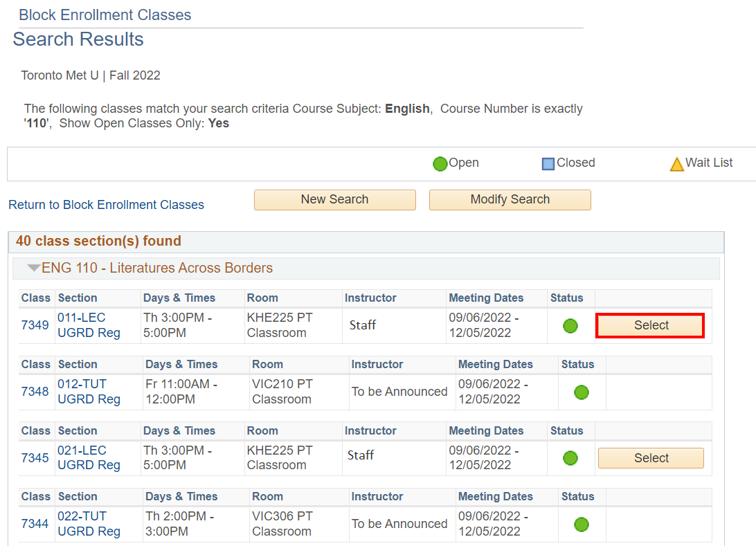Viewport: 756px width, 546px height.
Task: Open the 012-TUT UGRD Reg section link
Action: [89, 392]
